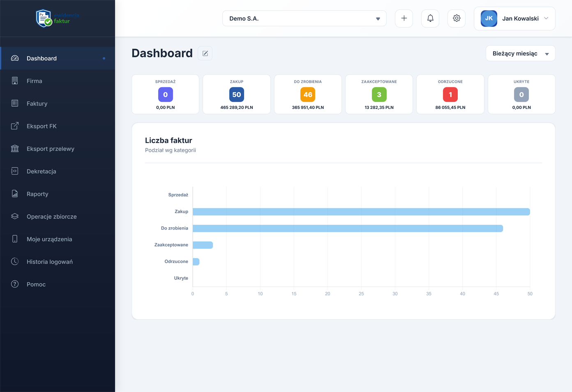Expand the Demo S.A. company dropdown
The image size is (572, 392).
click(304, 18)
